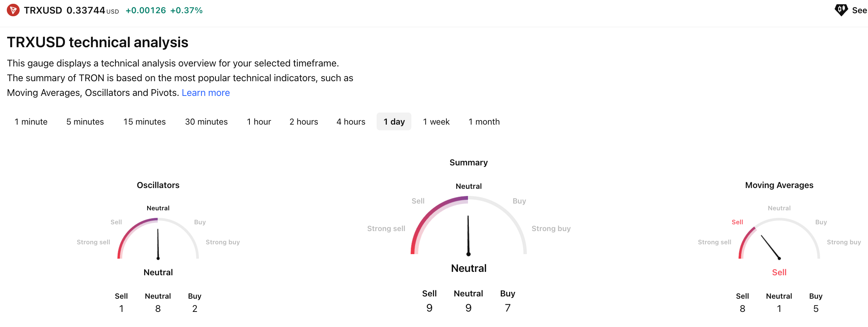868x327 pixels.
Task: Click the Moving Averages heading
Action: pos(779,185)
